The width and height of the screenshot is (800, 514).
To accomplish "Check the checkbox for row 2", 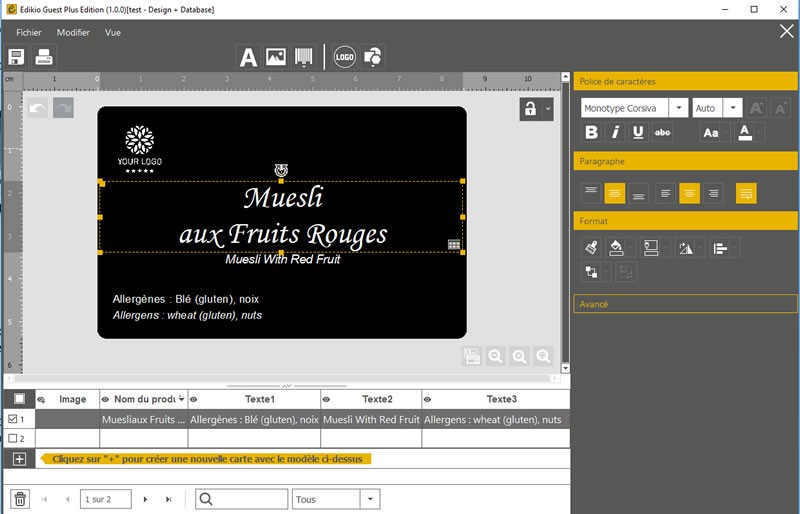I will click(13, 438).
